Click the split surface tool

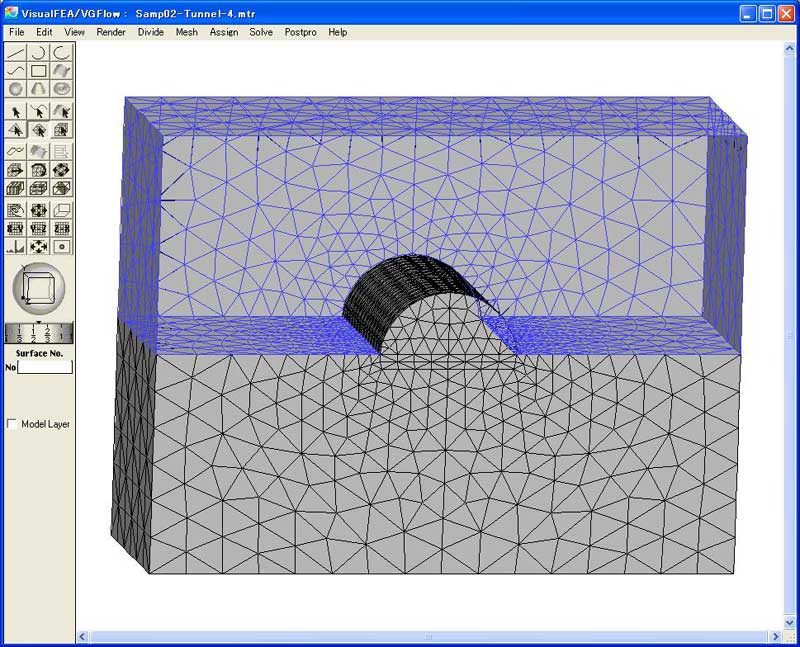coord(38,152)
